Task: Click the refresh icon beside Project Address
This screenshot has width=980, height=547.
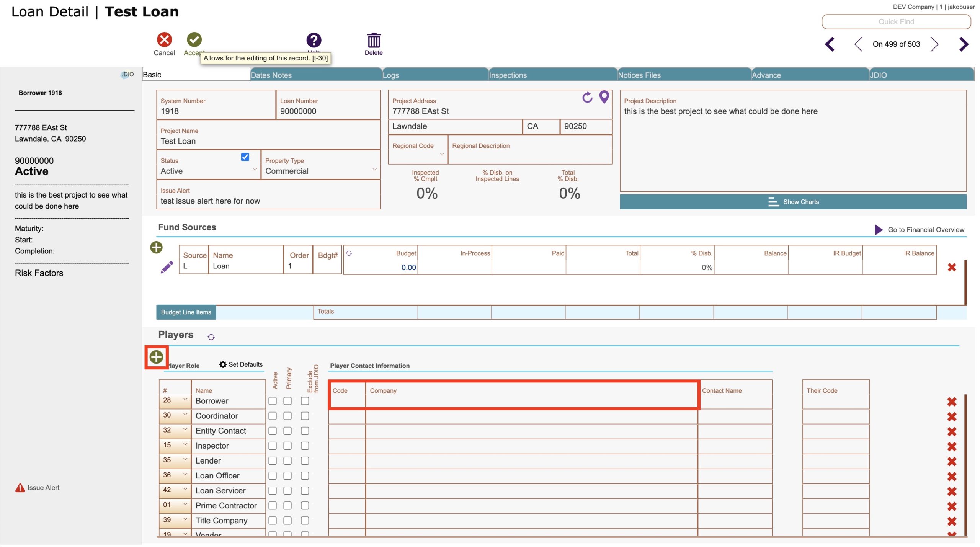Action: 587,98
